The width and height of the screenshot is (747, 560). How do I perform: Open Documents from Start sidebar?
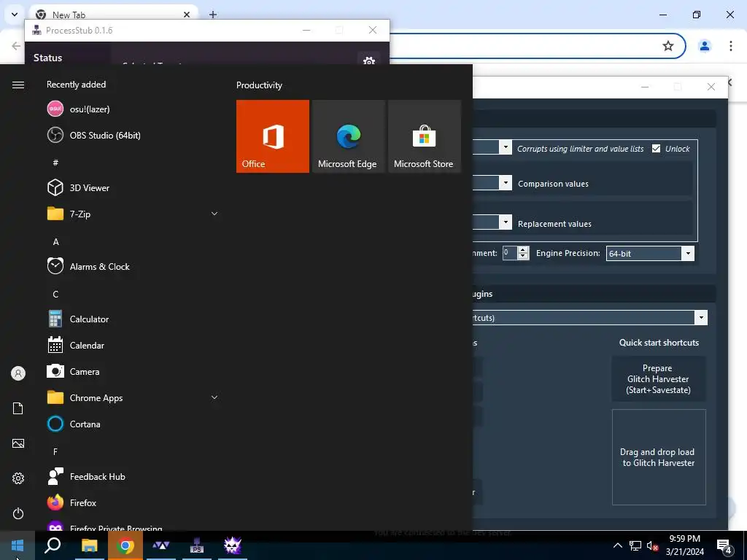(18, 408)
